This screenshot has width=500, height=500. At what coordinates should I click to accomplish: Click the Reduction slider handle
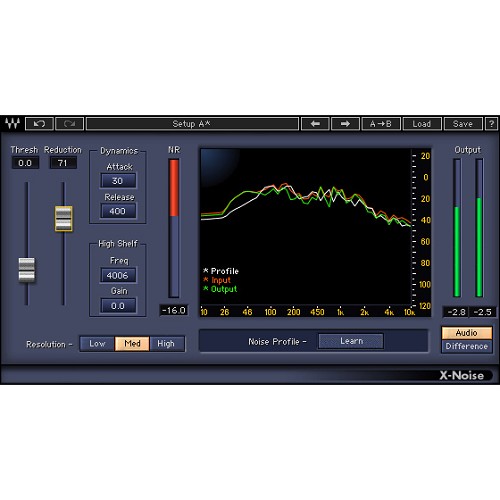point(63,218)
